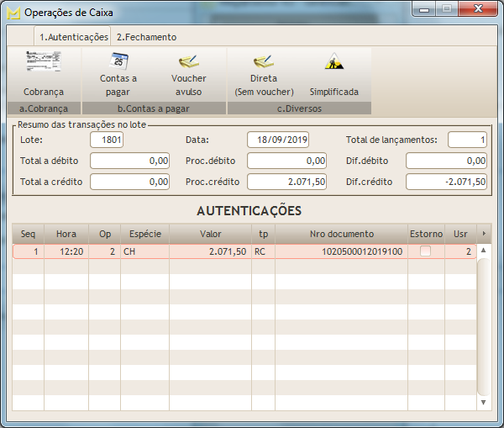504x428 pixels.
Task: Click the application icon in title bar
Action: click(13, 13)
